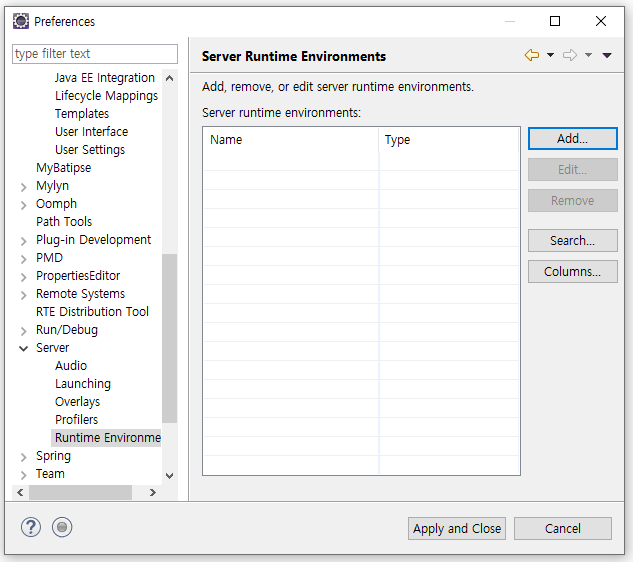Click the back navigation arrow icon

(532, 56)
